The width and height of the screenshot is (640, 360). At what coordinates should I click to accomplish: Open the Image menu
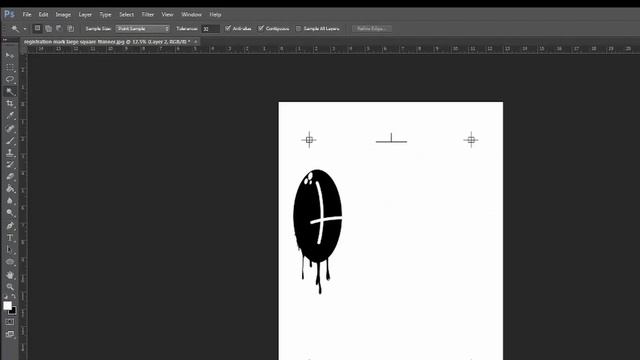pyautogui.click(x=63, y=14)
